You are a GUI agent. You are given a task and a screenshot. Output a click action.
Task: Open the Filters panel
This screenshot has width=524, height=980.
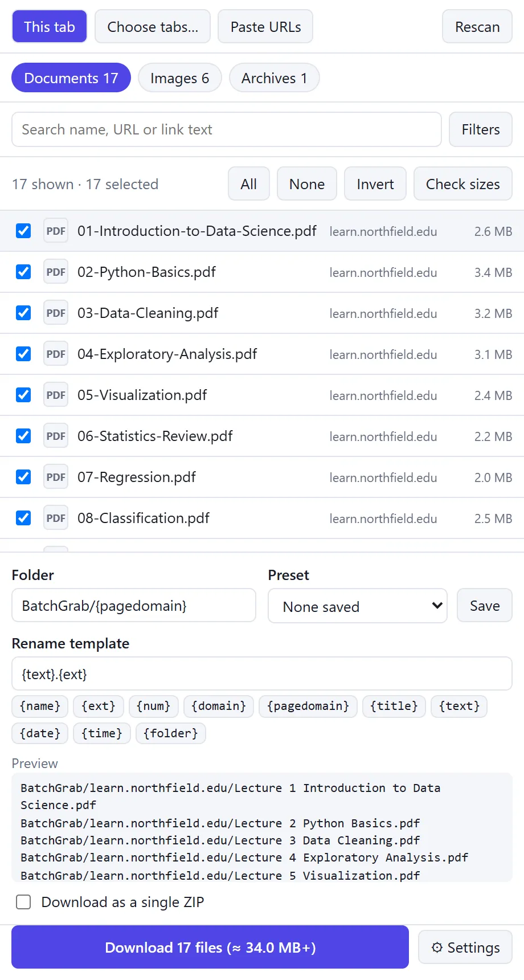coord(481,129)
